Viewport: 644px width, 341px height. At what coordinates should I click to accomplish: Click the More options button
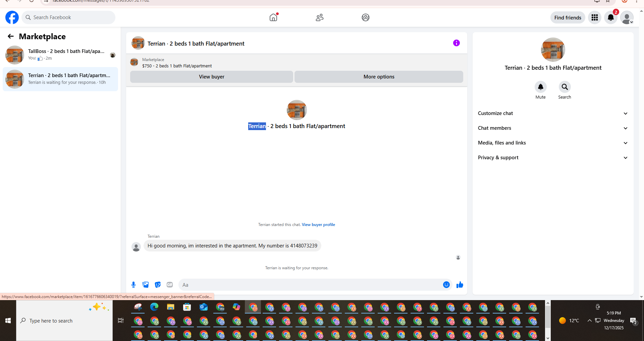[379, 77]
